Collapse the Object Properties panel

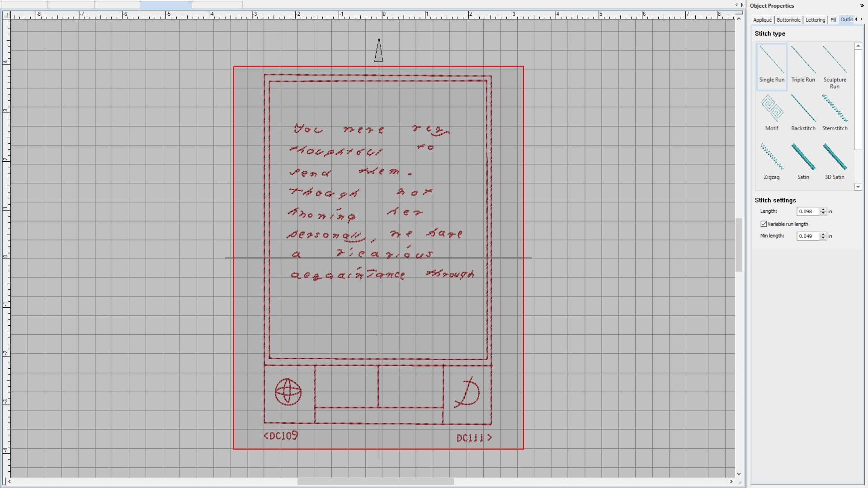coord(862,6)
